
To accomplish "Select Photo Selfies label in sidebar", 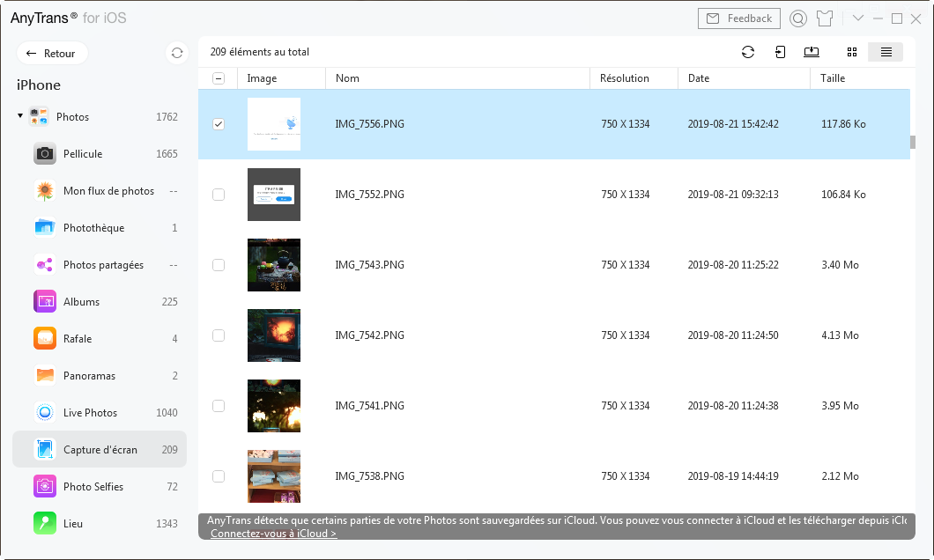I will 93,487.
